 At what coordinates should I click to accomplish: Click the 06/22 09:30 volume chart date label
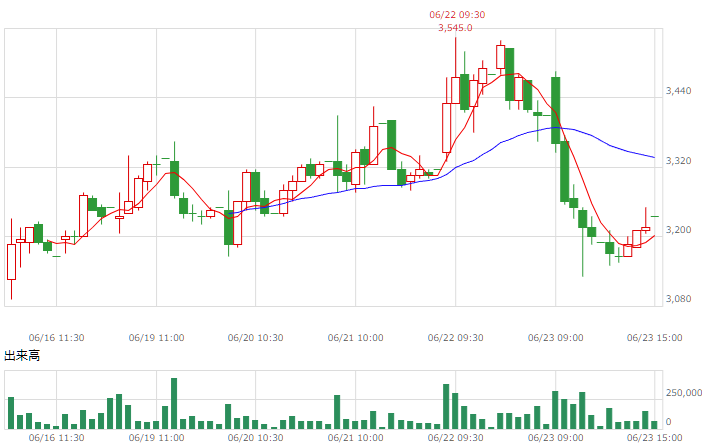pos(455,438)
